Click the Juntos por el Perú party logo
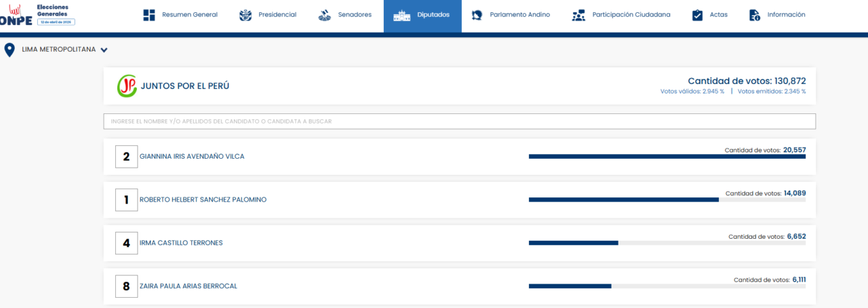 [x=127, y=86]
